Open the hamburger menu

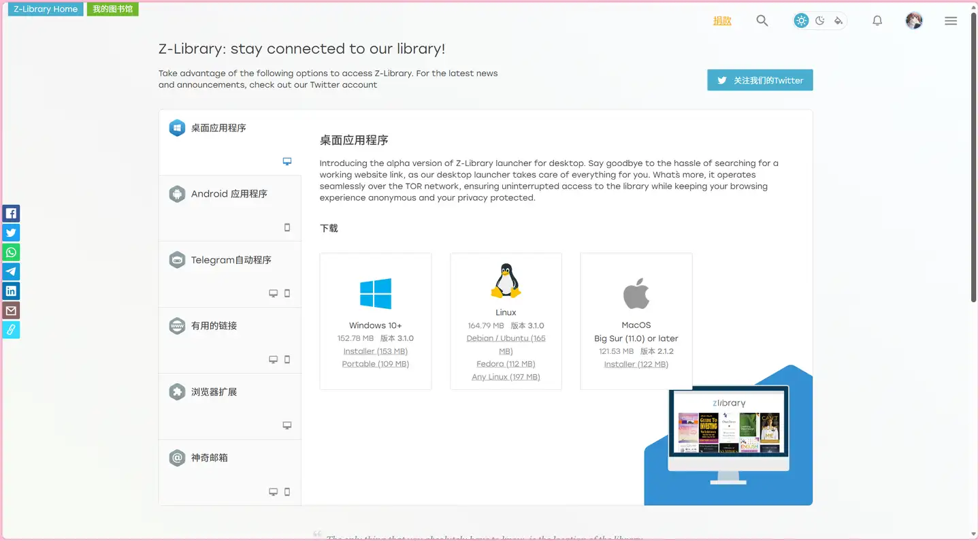[x=951, y=20]
